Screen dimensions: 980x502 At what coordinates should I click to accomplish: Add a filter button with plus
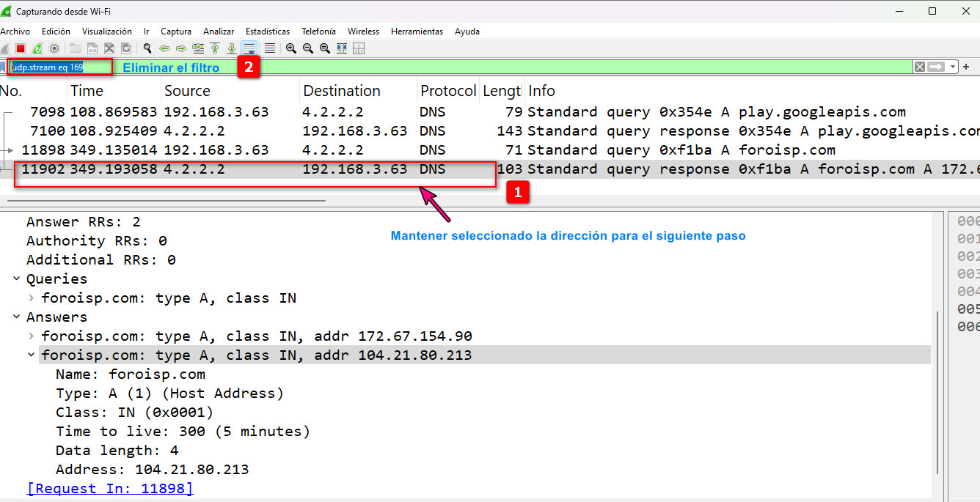pyautogui.click(x=966, y=67)
